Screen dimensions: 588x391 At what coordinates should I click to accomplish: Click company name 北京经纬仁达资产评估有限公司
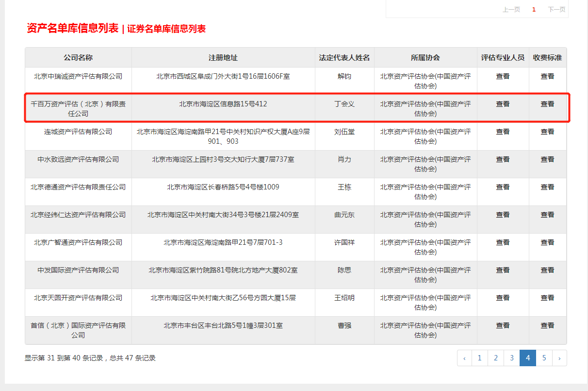pos(78,215)
